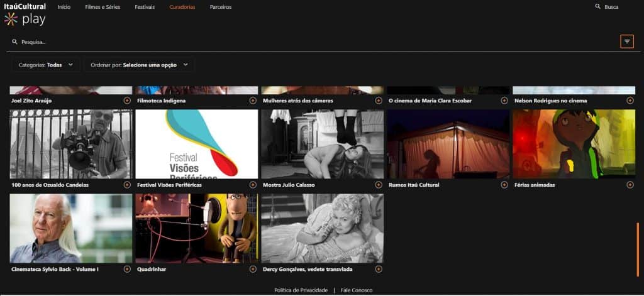Open the filter icon button beside search
Screen dimensions: 644x296
627,41
